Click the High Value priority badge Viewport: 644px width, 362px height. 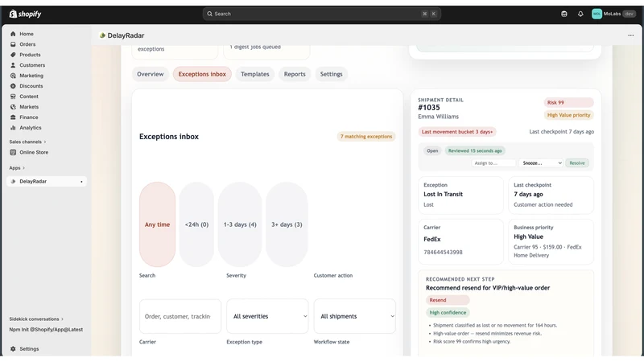click(568, 115)
